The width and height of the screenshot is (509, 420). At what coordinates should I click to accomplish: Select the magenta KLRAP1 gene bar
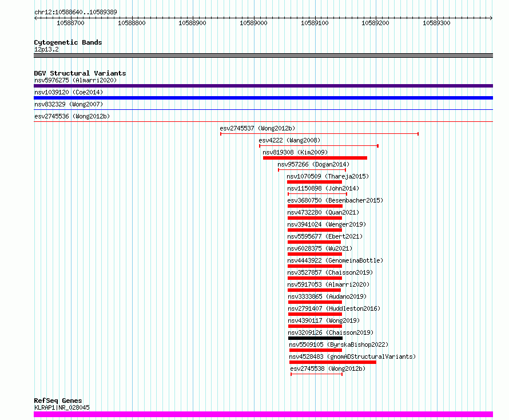pos(263,414)
